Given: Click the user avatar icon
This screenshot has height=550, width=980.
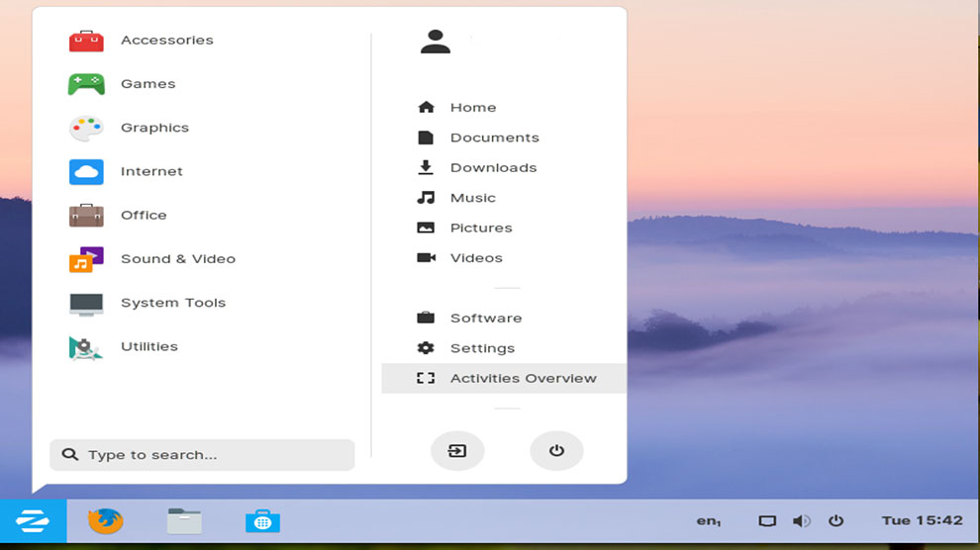Looking at the screenshot, I should (436, 42).
